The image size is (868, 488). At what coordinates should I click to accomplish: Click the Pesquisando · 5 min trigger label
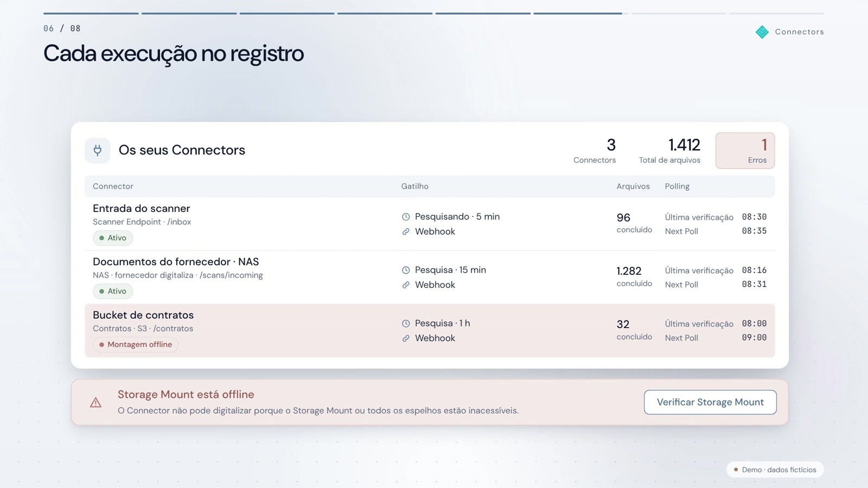click(x=457, y=216)
